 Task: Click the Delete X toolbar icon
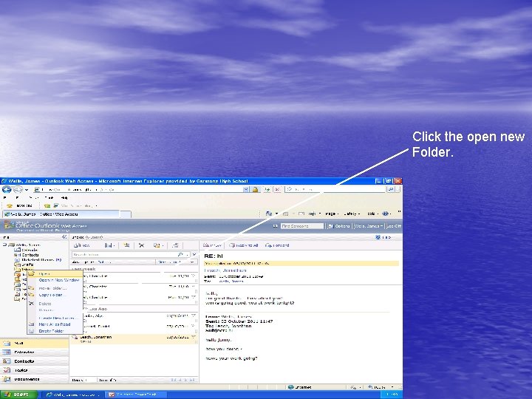141,245
